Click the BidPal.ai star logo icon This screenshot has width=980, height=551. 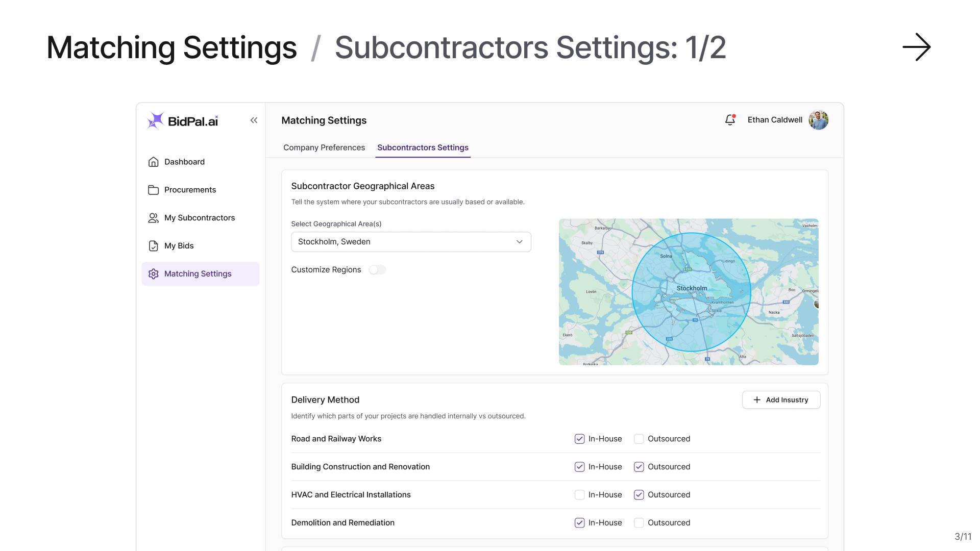click(155, 120)
